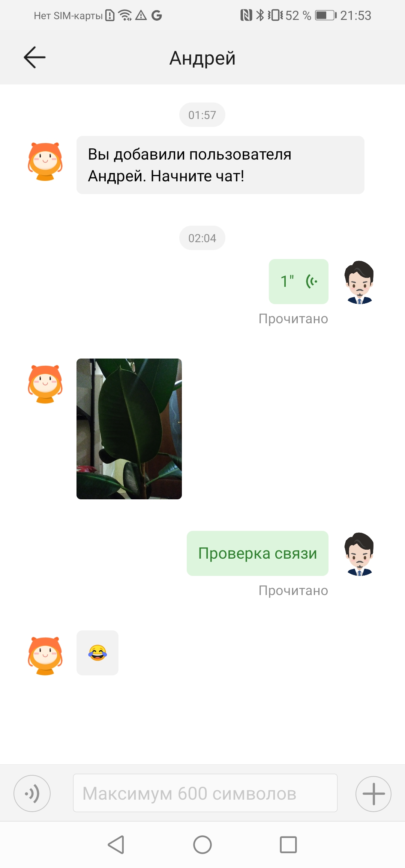The image size is (405, 868).
Task: Open the plant photo thumbnail
Action: [129, 429]
